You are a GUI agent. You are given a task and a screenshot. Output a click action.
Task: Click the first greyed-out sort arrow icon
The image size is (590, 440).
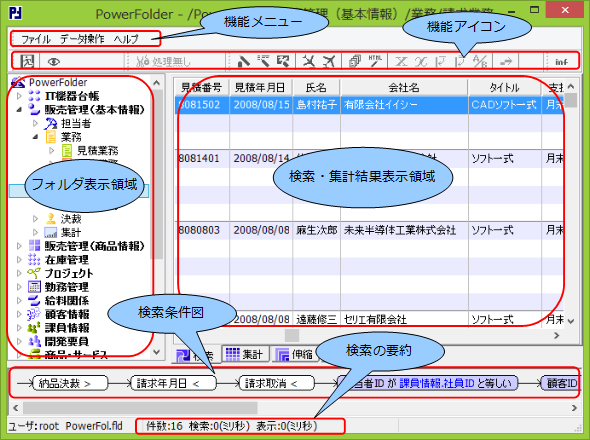click(440, 61)
